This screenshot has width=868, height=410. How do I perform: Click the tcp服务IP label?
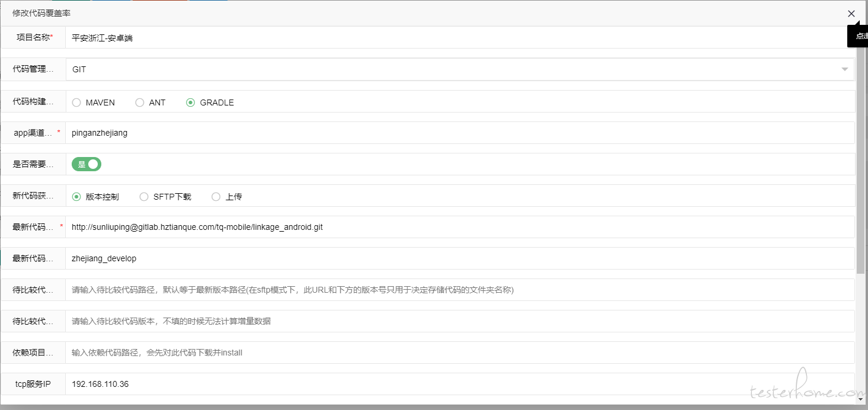click(x=33, y=384)
